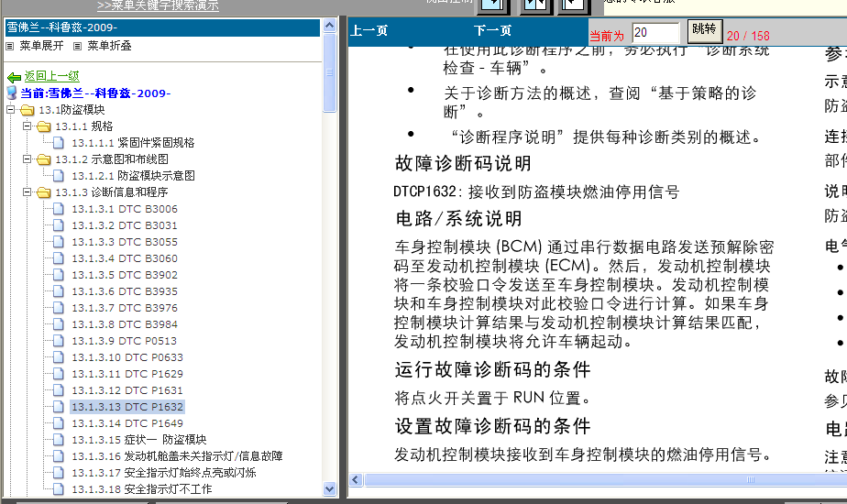Click the folder icon for 13.1防盗模块
The height and width of the screenshot is (504, 847).
pyautogui.click(x=27, y=110)
